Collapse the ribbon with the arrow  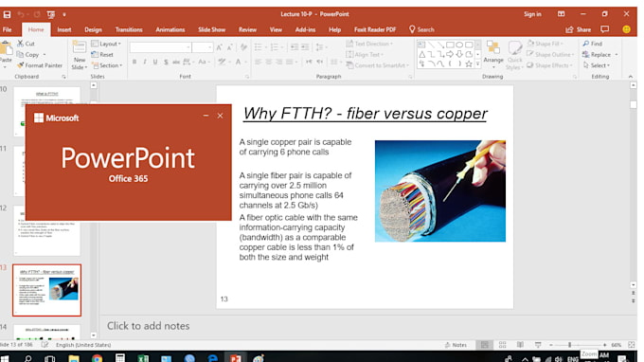coord(631,77)
